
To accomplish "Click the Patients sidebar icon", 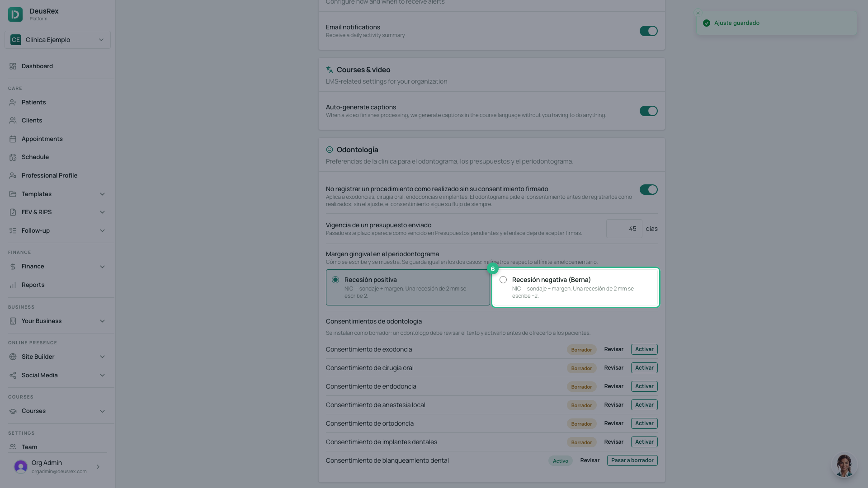I will pyautogui.click(x=13, y=103).
